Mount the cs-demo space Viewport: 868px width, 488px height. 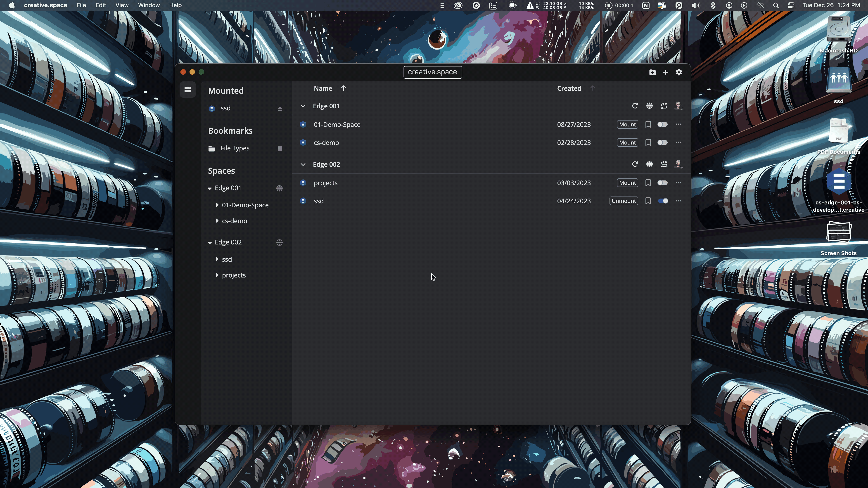(627, 142)
